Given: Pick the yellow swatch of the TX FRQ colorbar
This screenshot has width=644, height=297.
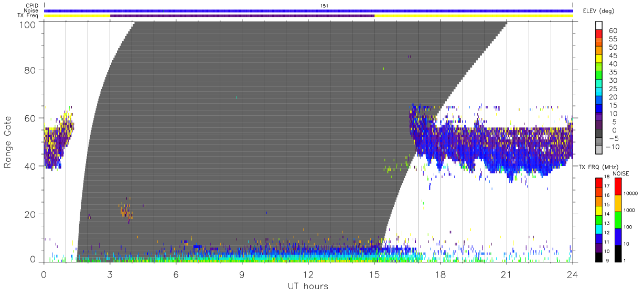Looking at the screenshot, I should pyautogui.click(x=599, y=211).
